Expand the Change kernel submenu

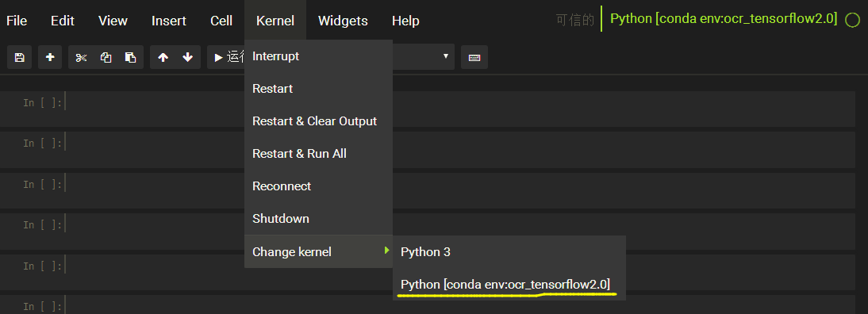pos(318,252)
